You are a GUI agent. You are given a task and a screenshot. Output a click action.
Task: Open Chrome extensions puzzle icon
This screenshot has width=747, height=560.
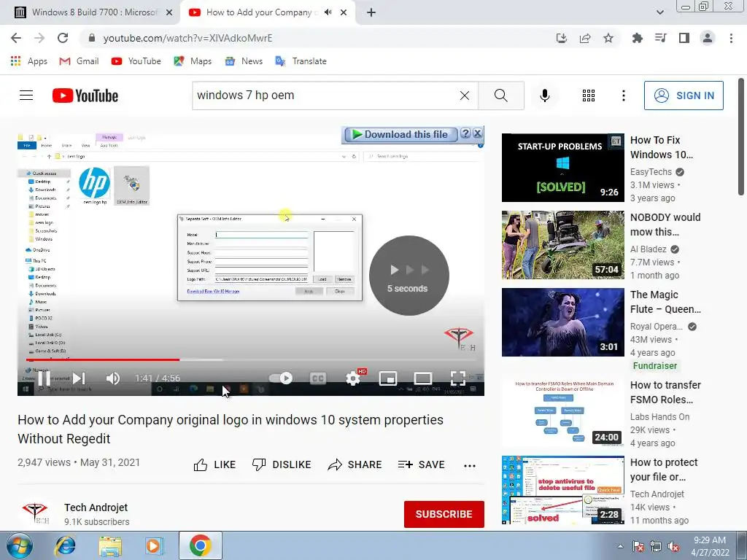[x=637, y=38]
